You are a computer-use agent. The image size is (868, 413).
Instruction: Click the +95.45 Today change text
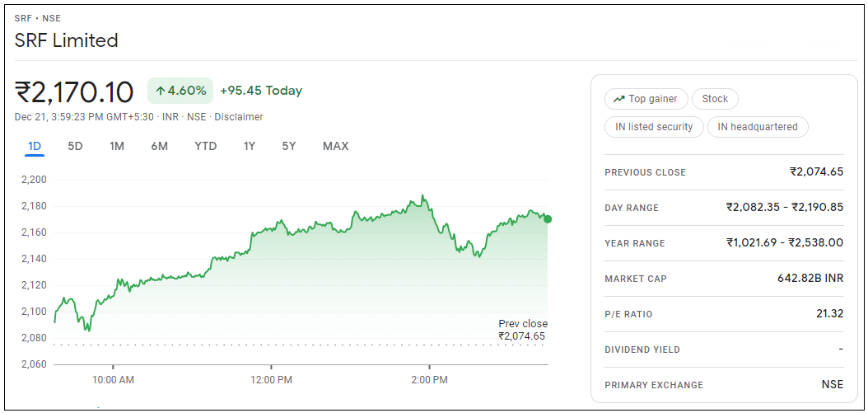[x=261, y=91]
